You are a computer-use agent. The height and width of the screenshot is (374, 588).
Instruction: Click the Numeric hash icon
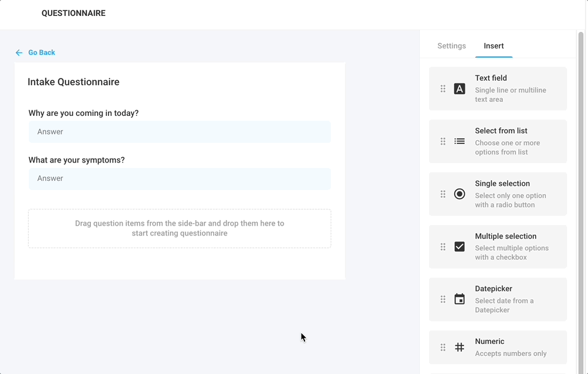click(x=459, y=347)
